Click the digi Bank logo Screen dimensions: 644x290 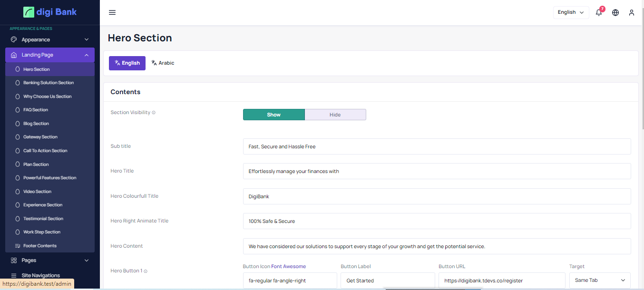[x=50, y=12]
